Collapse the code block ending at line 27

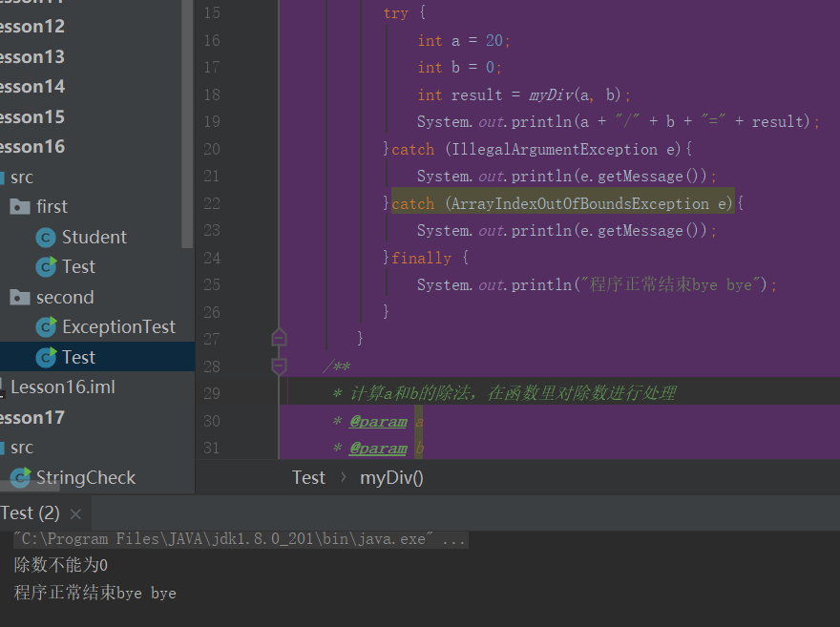pos(279,338)
